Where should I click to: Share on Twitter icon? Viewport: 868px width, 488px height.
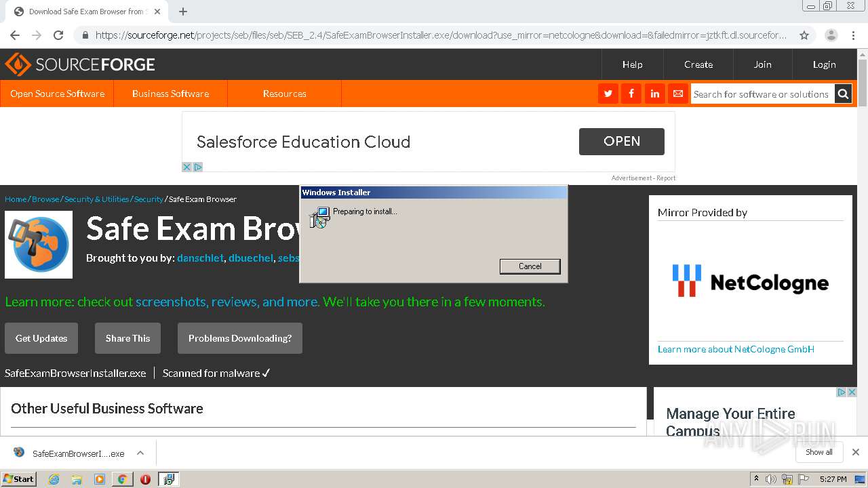coord(608,94)
